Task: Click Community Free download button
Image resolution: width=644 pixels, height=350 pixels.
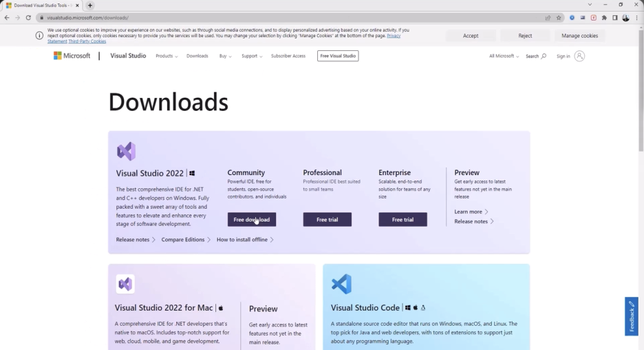Action: tap(252, 220)
